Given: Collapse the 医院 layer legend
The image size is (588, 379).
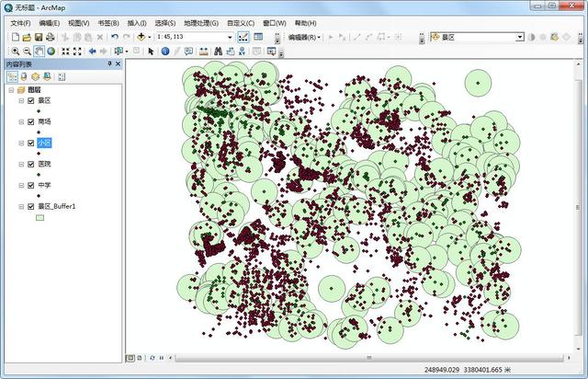Looking at the screenshot, I should (x=21, y=164).
